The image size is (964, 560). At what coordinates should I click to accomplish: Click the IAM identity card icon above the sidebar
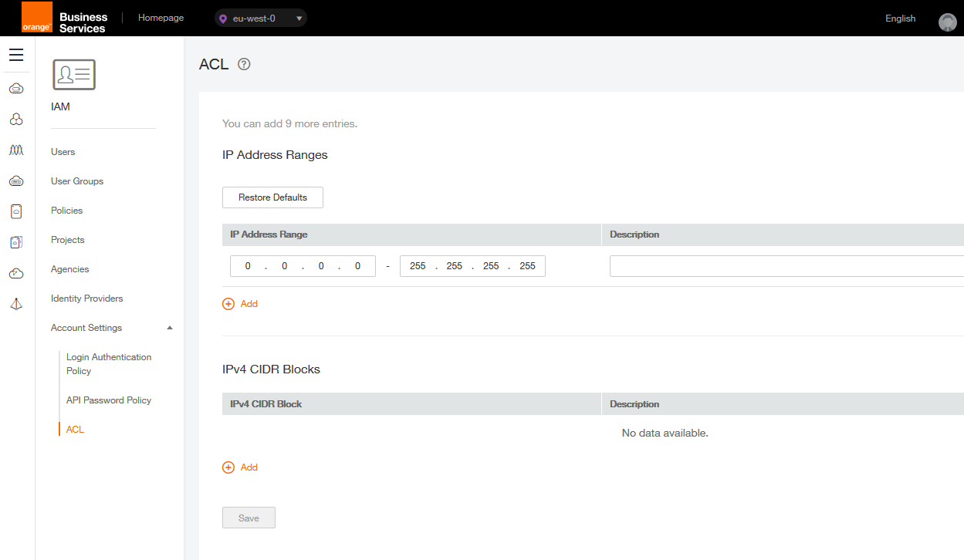(x=73, y=74)
